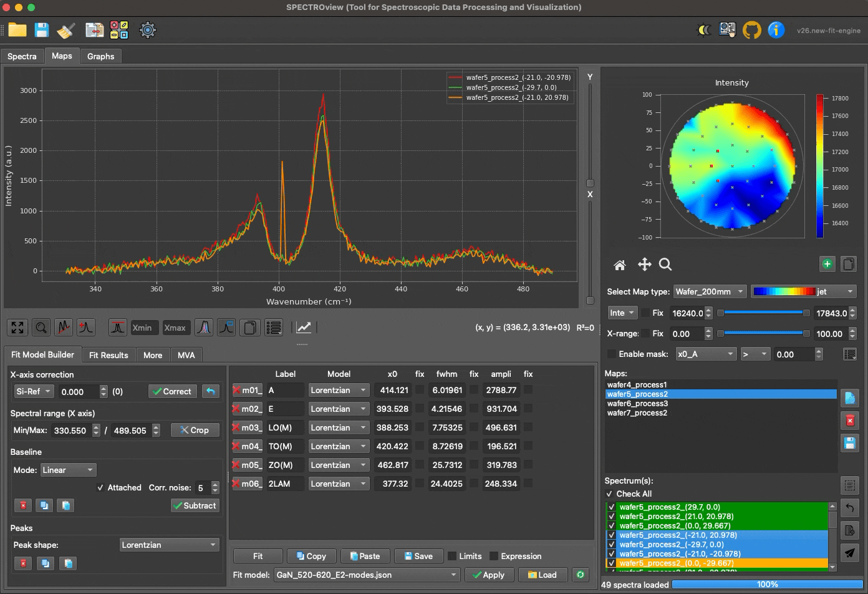Open the plot options list icon

tap(274, 327)
